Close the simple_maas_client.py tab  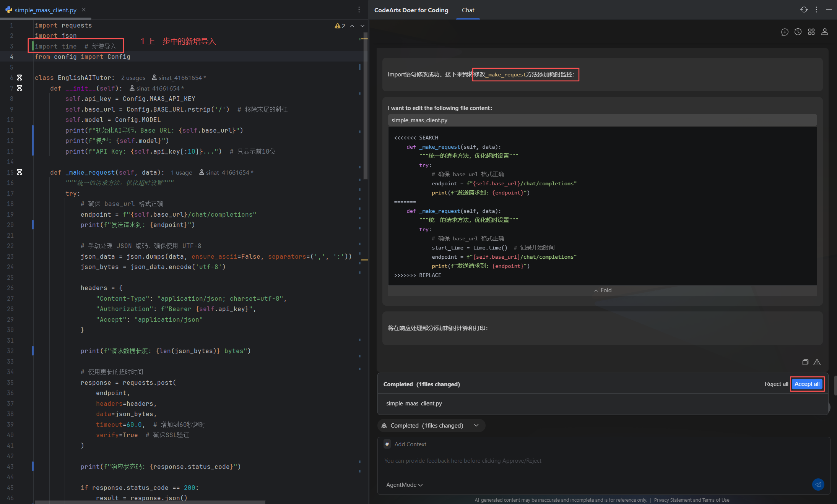[x=84, y=10]
